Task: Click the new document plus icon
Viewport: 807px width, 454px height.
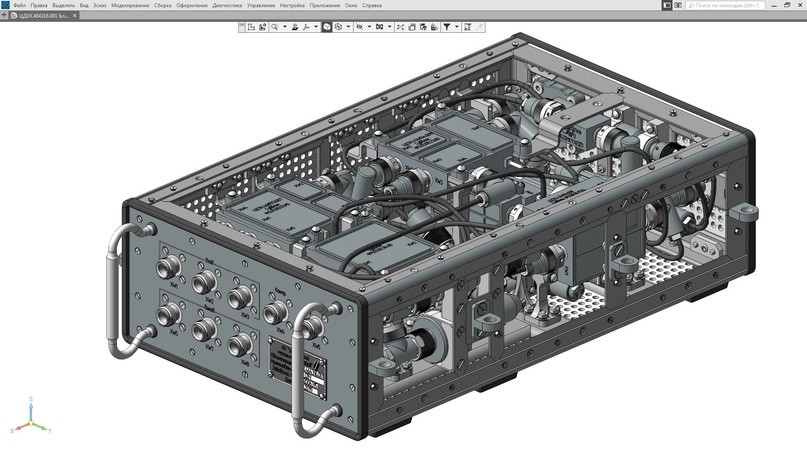Action: [x=5, y=16]
